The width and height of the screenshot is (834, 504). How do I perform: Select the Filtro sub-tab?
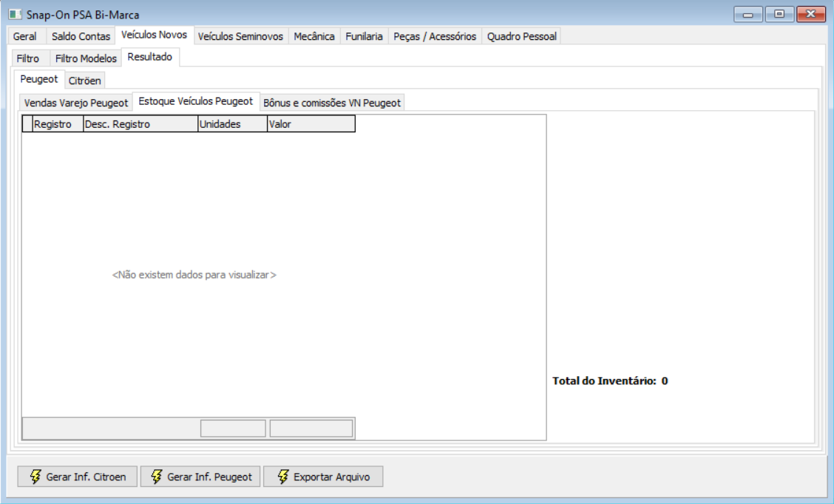[28, 58]
